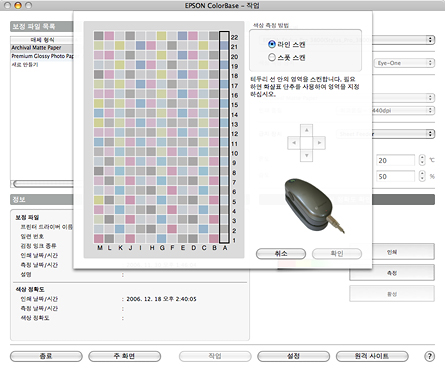Click the date text 2006. 12. 18 오후 2:40:05

coord(161,299)
